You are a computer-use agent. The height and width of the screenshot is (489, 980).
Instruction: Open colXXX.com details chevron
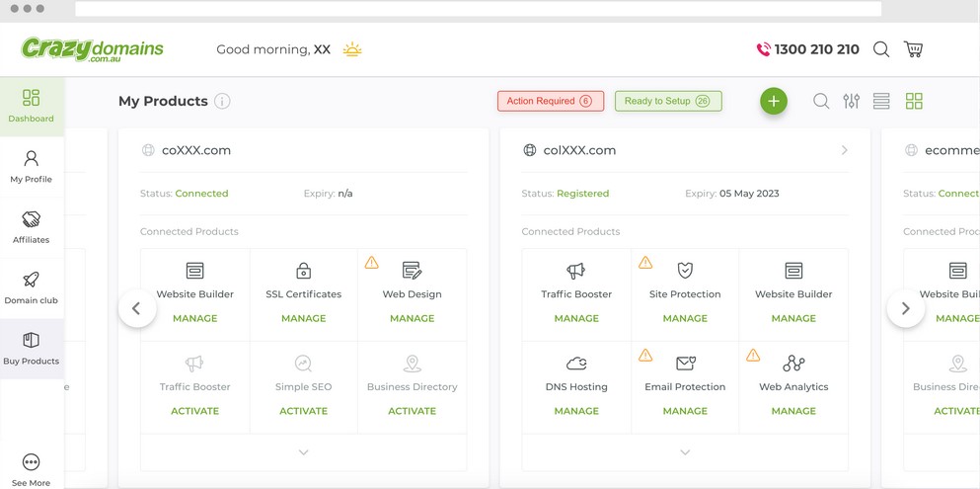(845, 150)
